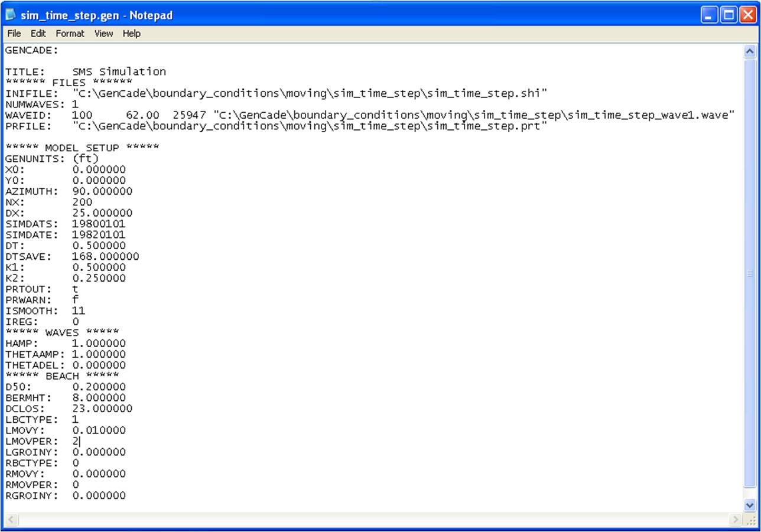Click the LMOVPER value 2
The width and height of the screenshot is (761, 532).
pos(75,441)
